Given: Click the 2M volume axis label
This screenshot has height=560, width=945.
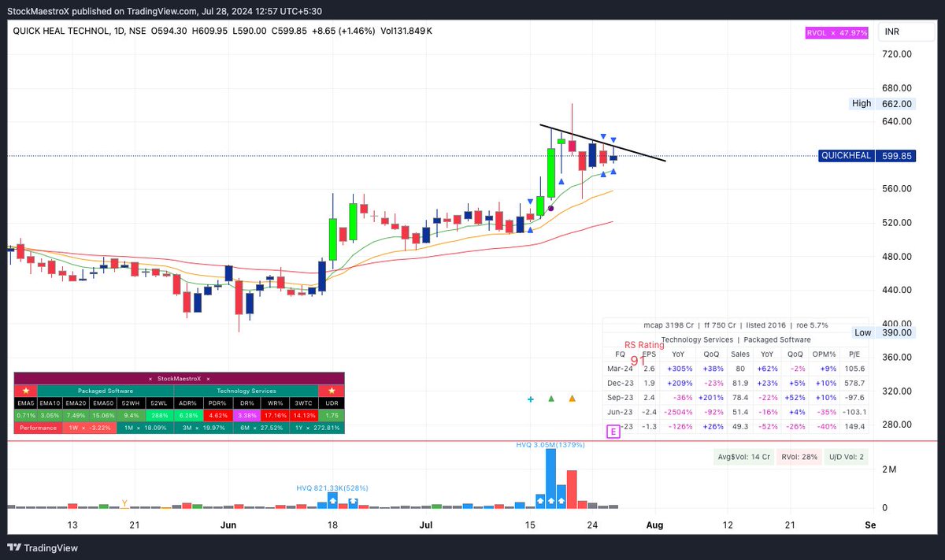Looking at the screenshot, I should click(x=888, y=469).
